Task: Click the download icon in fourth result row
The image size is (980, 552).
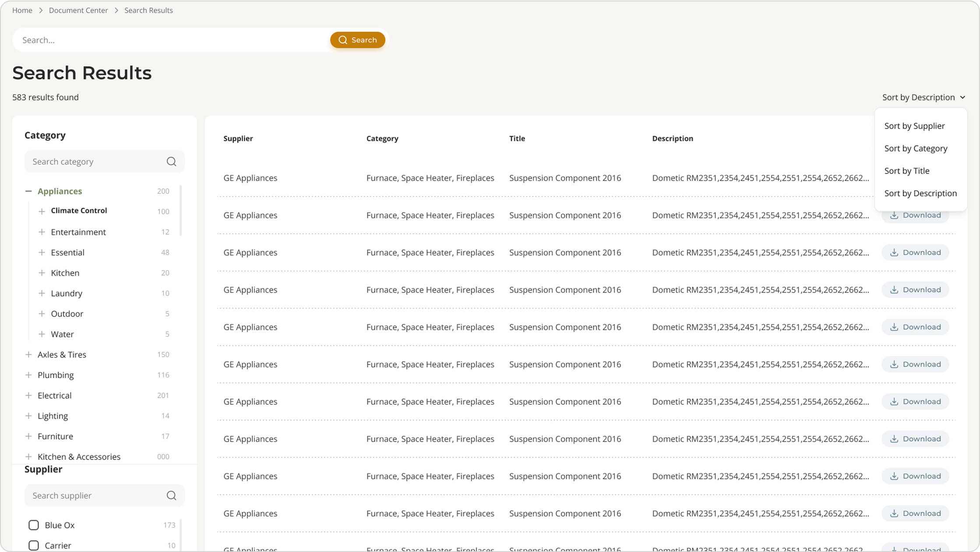Action: [894, 290]
